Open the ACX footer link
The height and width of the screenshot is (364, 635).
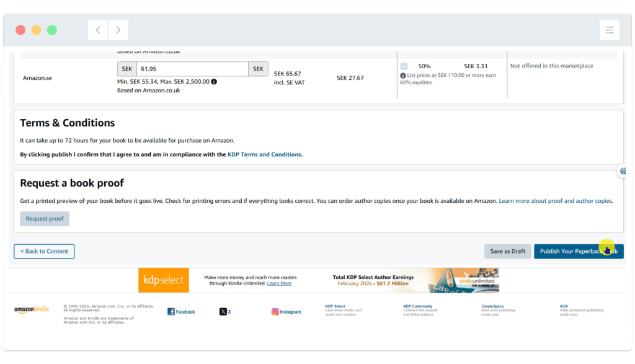(564, 306)
